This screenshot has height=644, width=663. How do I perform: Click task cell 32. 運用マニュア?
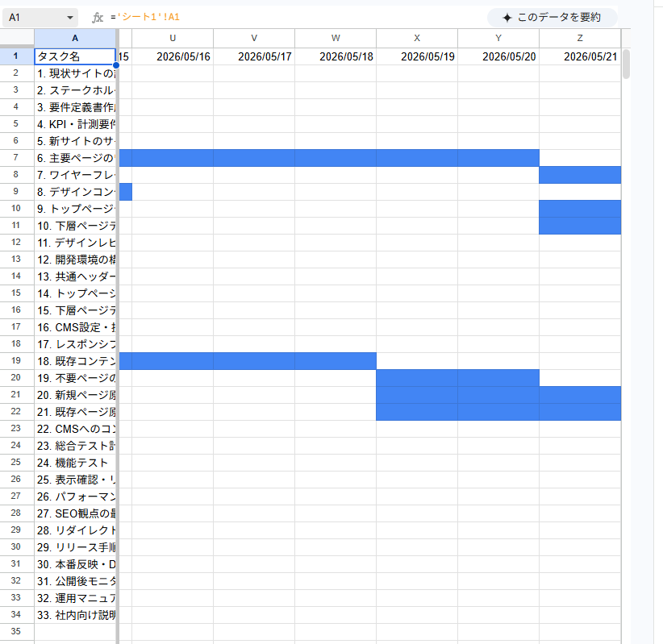75,598
